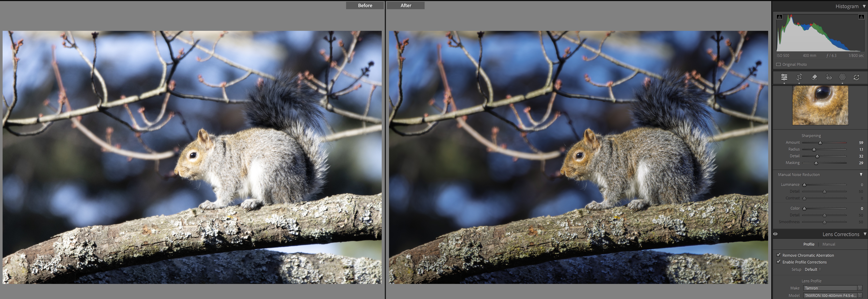
Task: Open the Crop overlay tool
Action: (x=799, y=77)
